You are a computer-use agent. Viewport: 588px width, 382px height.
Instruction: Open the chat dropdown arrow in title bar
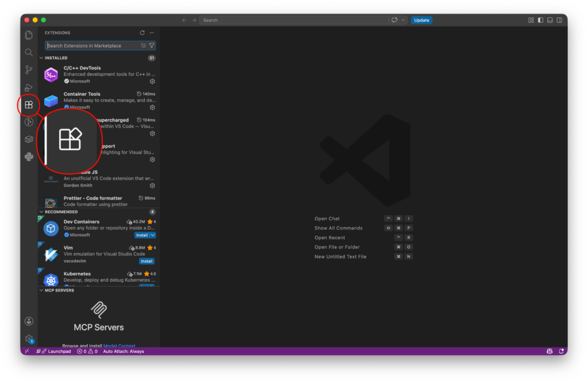[403, 20]
